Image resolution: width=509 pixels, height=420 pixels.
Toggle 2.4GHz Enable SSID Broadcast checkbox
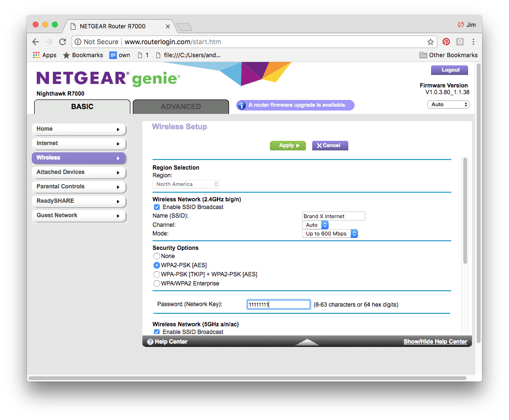(157, 207)
